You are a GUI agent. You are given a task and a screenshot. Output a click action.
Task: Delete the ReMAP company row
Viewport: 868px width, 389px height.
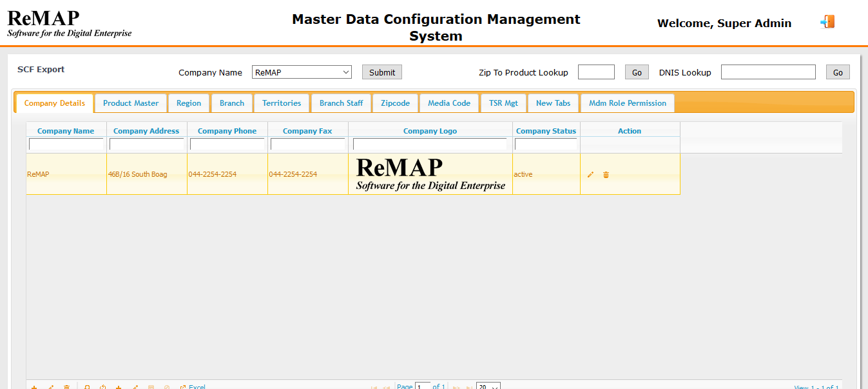606,175
